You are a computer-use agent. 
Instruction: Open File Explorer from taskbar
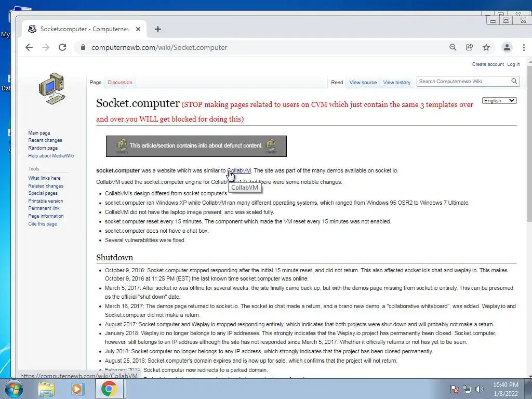coord(46,389)
